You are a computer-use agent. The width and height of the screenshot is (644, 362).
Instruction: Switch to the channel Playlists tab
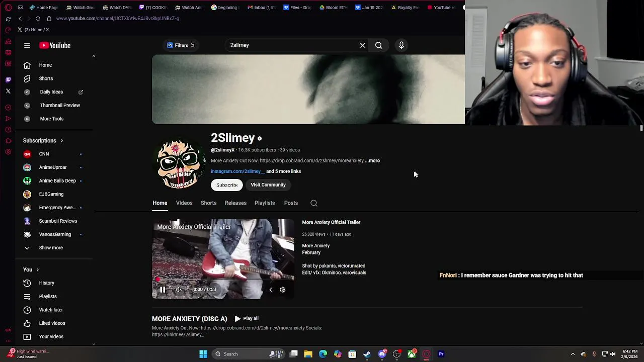click(x=265, y=203)
